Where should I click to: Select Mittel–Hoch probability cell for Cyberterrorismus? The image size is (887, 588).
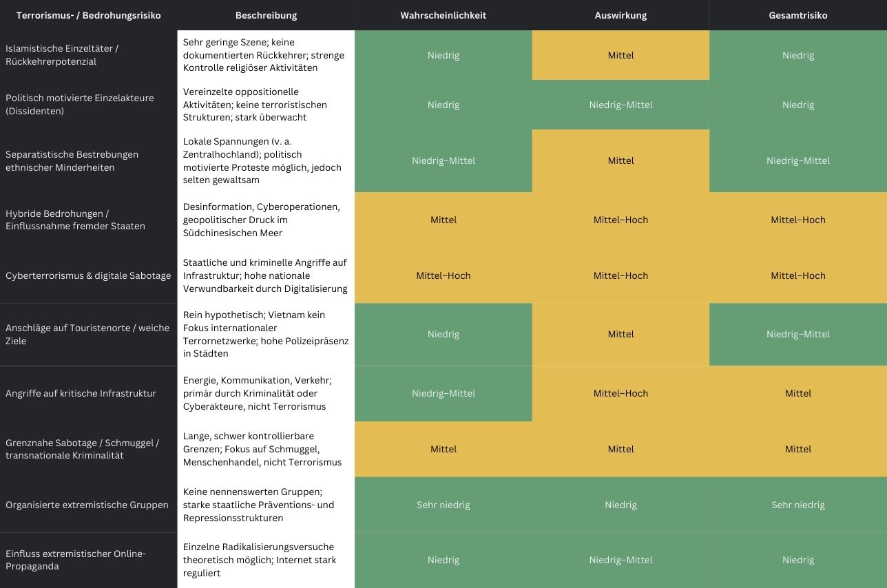[443, 275]
